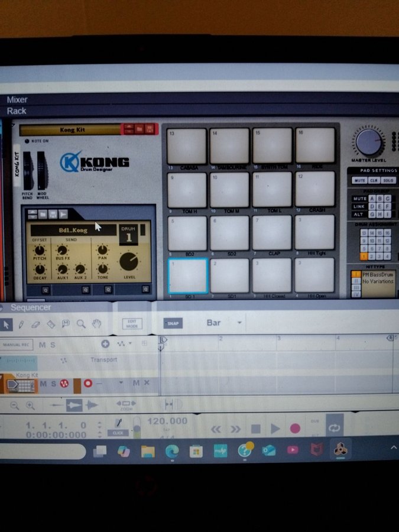Select the Eraser tool
The width and height of the screenshot is (399, 532).
pos(35,325)
